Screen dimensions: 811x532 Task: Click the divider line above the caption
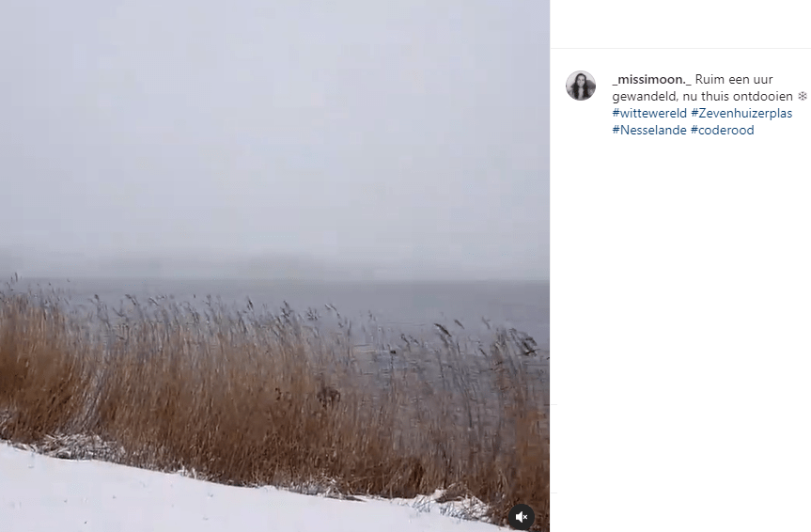(x=680, y=49)
